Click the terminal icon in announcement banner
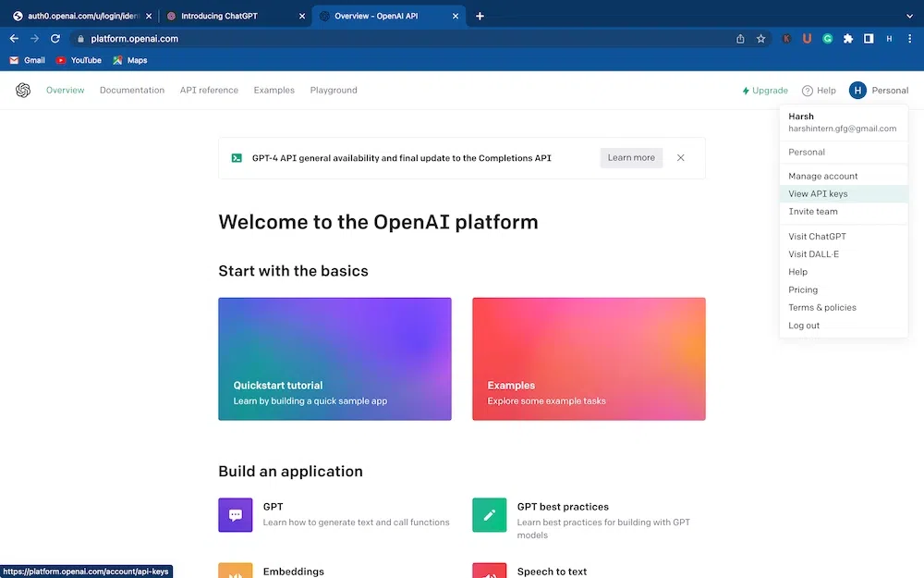Viewport: 924px width, 578px height. tap(237, 158)
